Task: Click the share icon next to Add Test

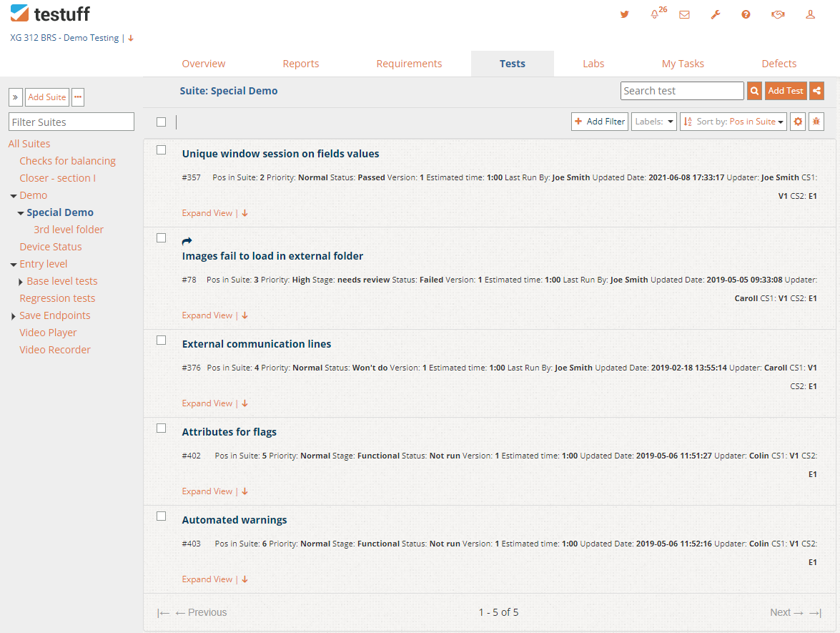Action: (x=816, y=91)
